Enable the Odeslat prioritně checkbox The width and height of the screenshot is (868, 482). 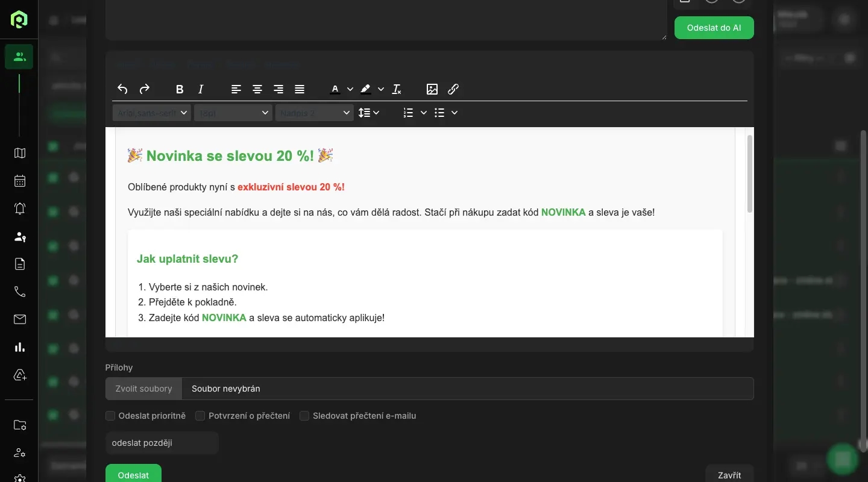[x=110, y=416]
